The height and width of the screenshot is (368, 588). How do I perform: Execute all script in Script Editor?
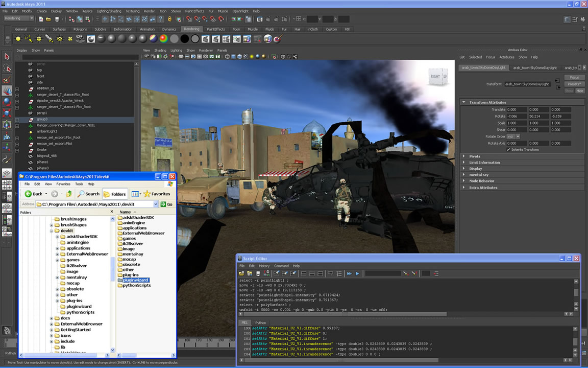(x=349, y=273)
